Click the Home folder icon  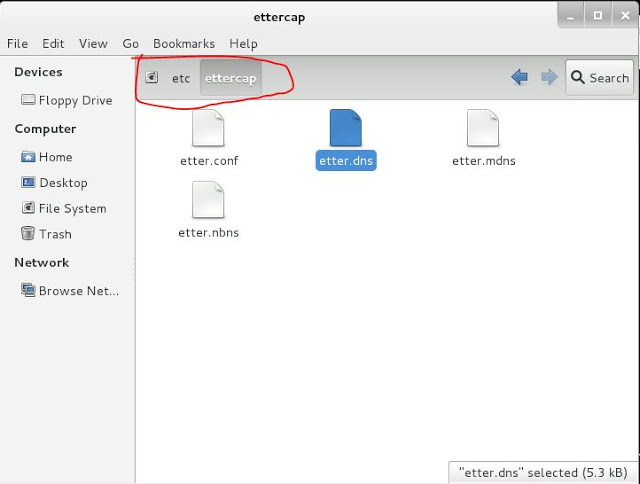28,157
